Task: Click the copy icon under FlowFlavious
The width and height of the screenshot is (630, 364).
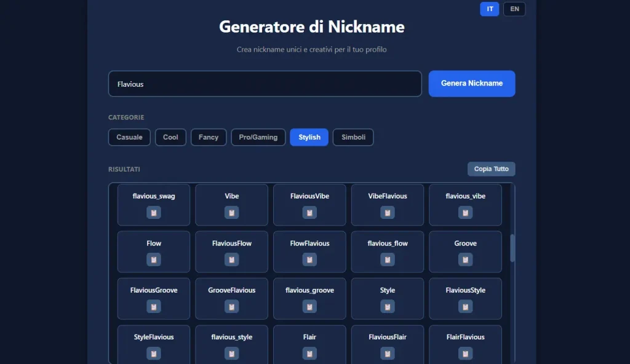Action: 309,259
